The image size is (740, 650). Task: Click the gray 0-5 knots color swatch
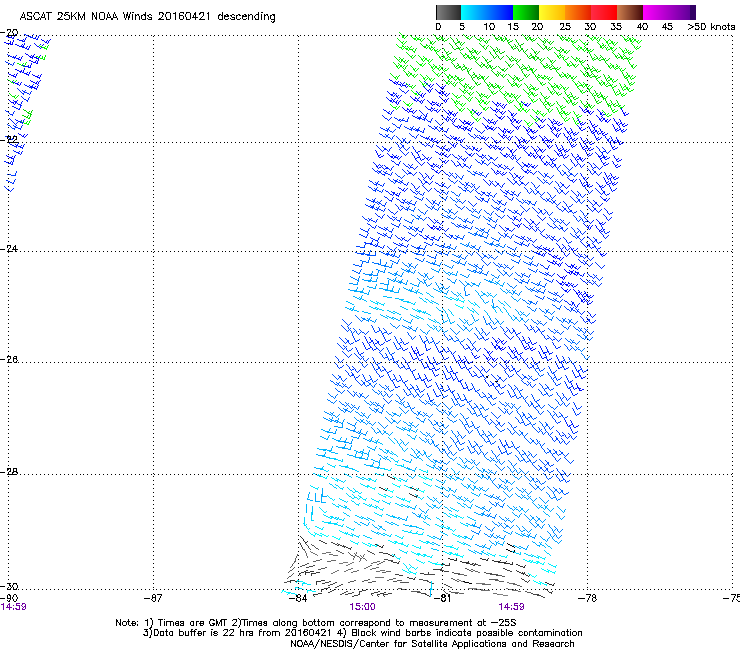(448, 12)
